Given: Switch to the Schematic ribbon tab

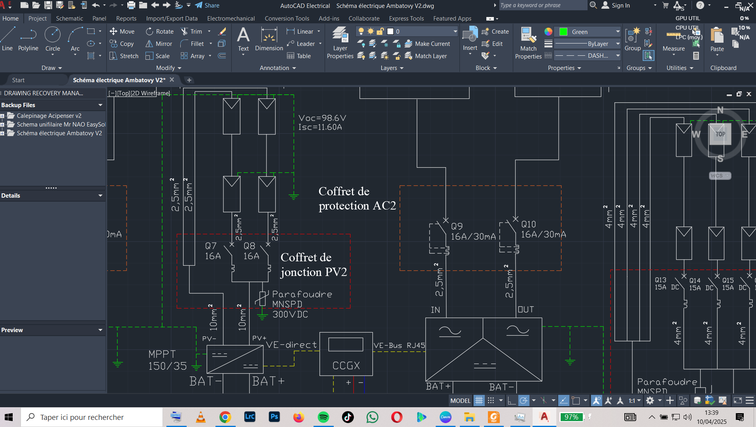Looking at the screenshot, I should [69, 18].
